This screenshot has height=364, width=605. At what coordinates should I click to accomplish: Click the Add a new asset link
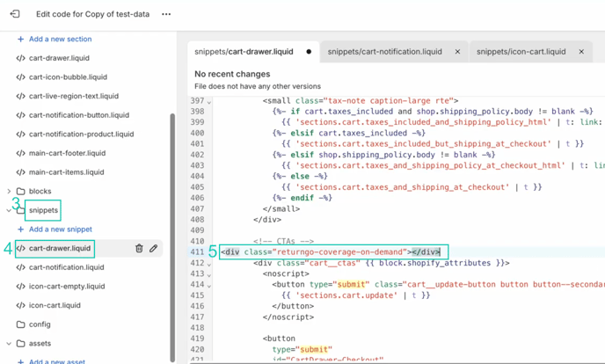(56, 361)
